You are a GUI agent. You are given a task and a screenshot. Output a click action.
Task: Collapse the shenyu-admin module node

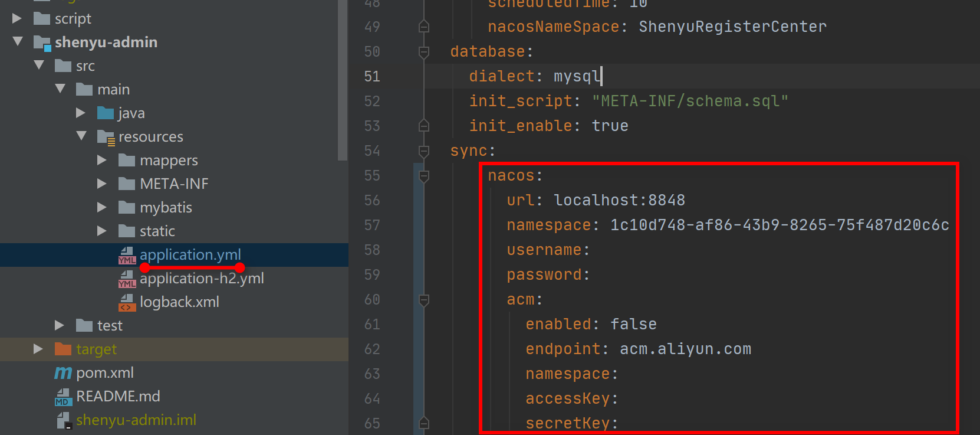point(18,42)
